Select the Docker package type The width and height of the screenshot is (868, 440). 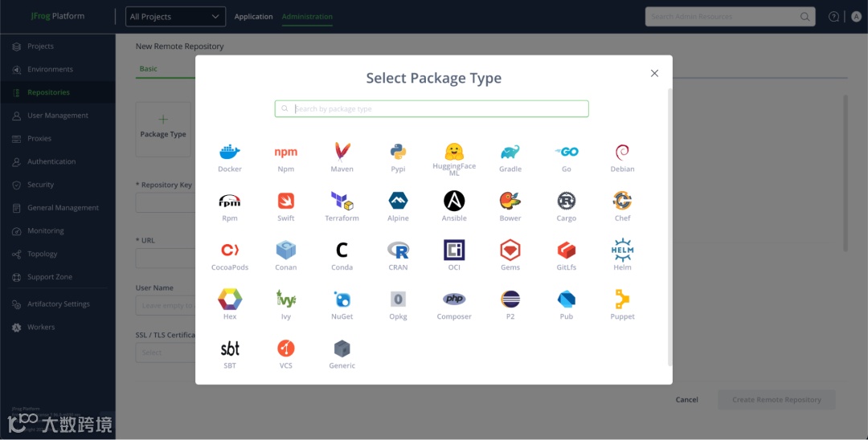pyautogui.click(x=230, y=158)
